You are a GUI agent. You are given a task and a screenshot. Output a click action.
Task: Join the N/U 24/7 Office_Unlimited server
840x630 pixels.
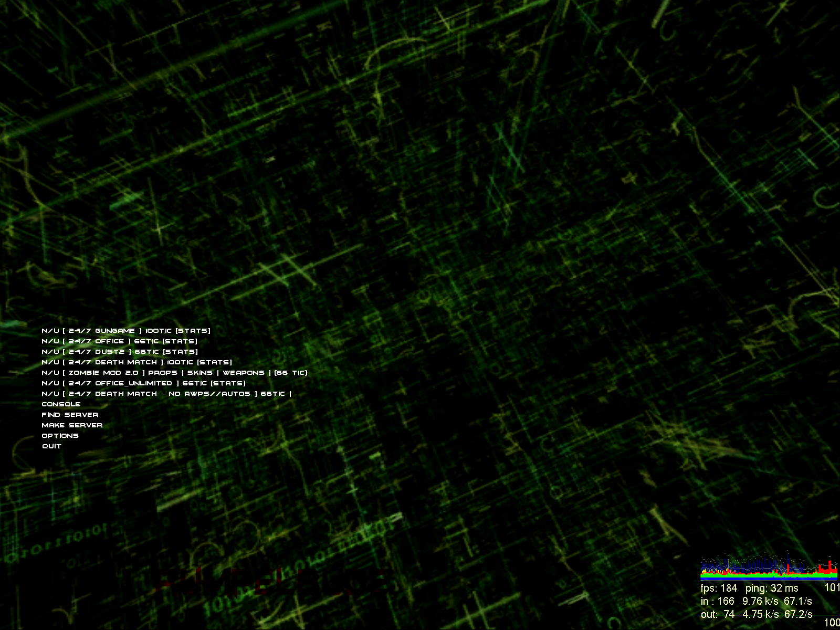pyautogui.click(x=144, y=383)
